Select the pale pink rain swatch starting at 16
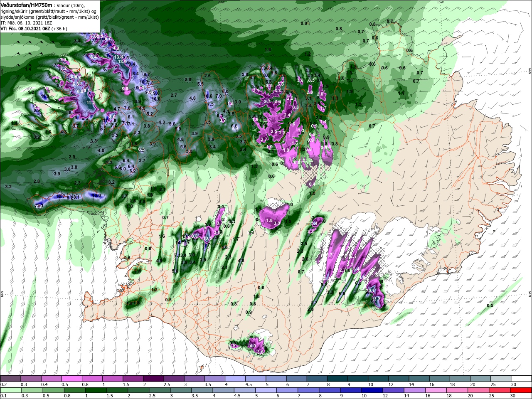 tap(436, 390)
